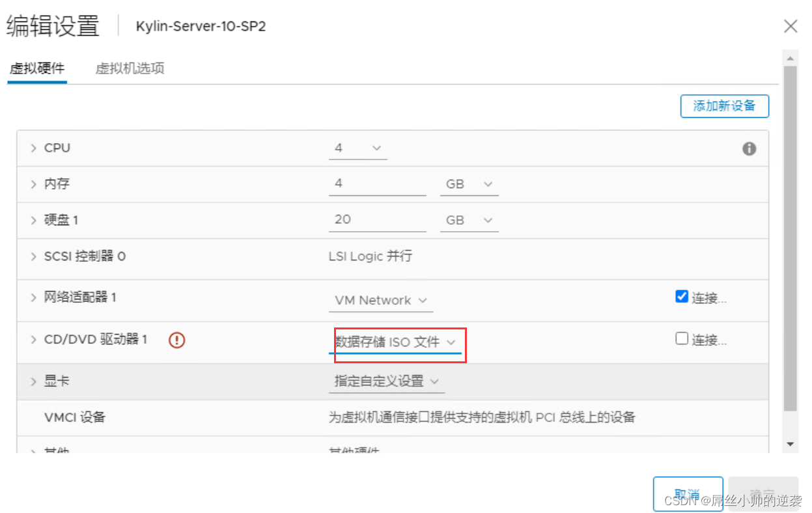Image resolution: width=812 pixels, height=513 pixels.
Task: Expand the SCSI 控制器 0 row
Action: (x=33, y=256)
